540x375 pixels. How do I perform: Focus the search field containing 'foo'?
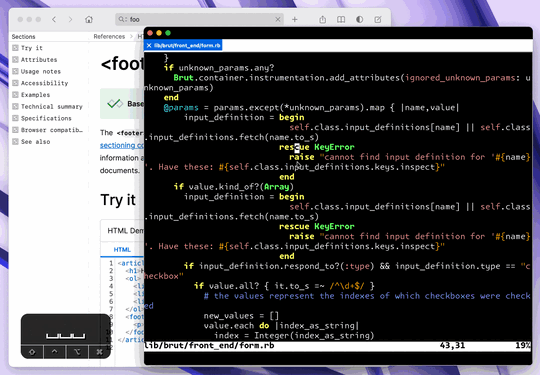199,19
